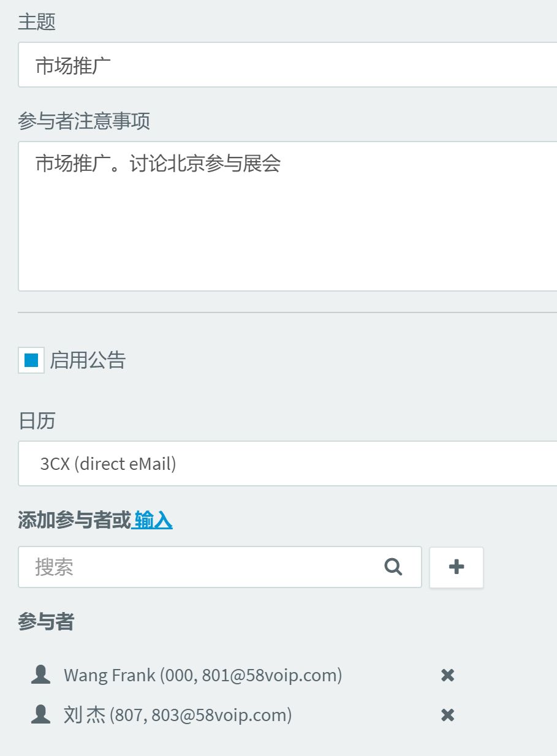Select the Wang Frank participant entry text

click(203, 675)
